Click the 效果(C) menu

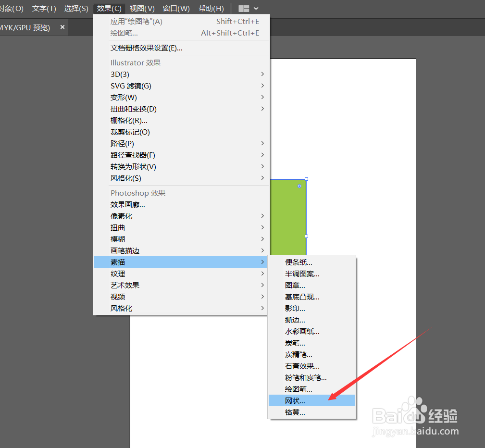(109, 8)
